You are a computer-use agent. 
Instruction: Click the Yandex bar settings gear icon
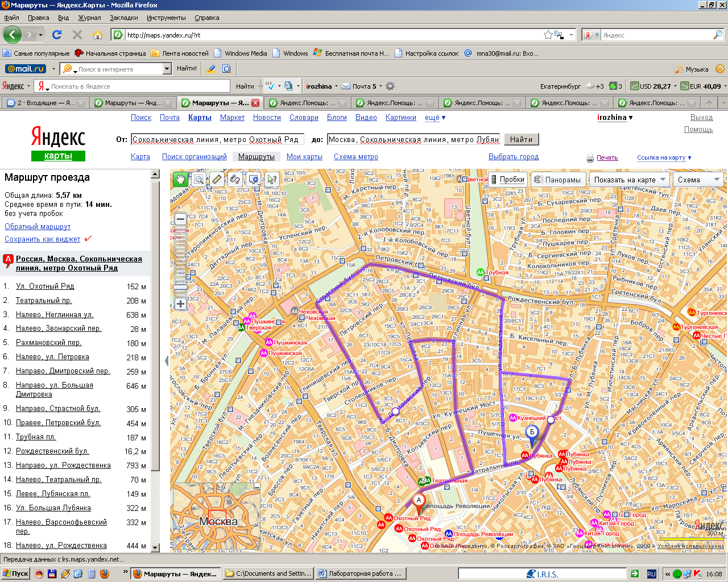(x=390, y=86)
